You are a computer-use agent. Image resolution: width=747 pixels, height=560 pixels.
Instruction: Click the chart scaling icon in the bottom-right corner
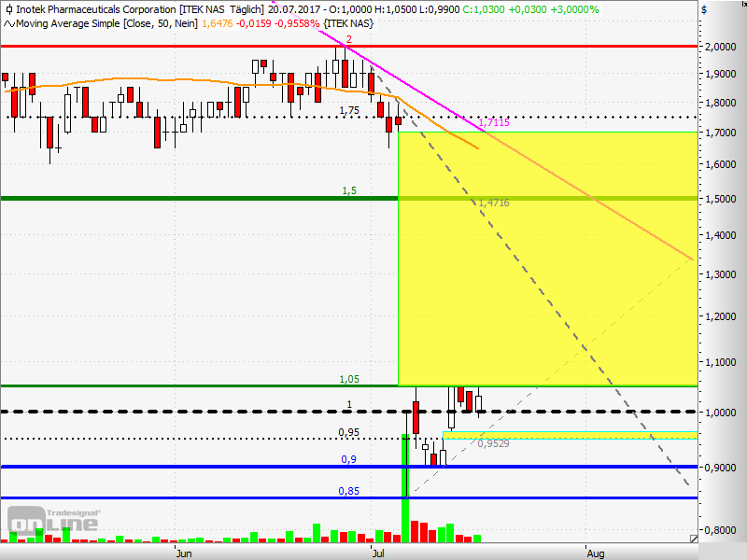tap(693, 539)
